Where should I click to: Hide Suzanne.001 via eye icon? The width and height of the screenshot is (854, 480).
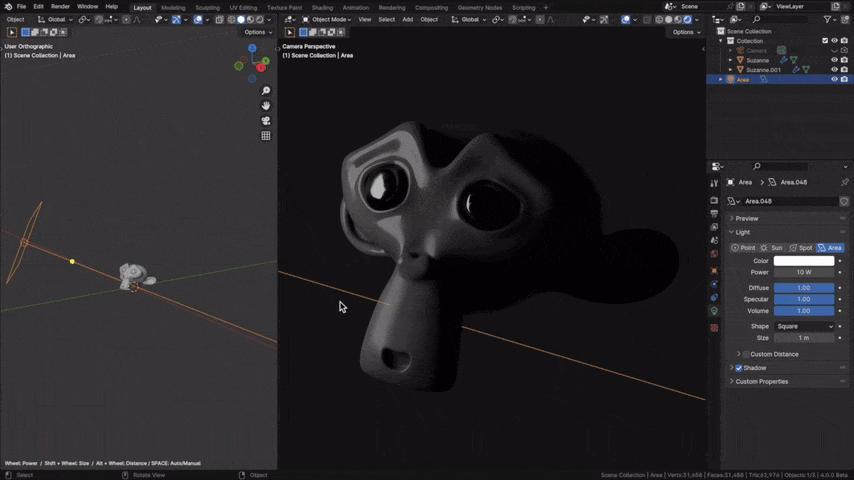click(834, 70)
